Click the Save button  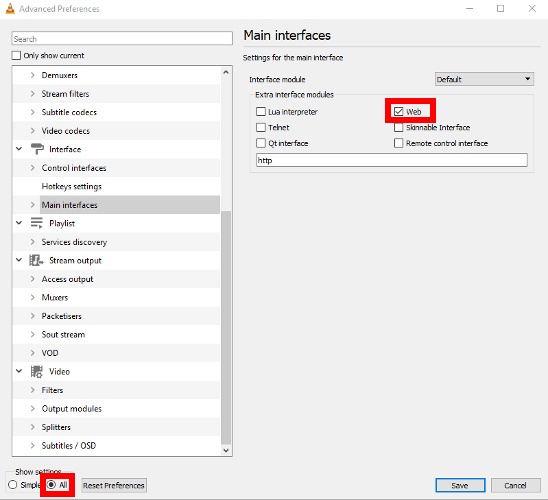click(x=460, y=485)
